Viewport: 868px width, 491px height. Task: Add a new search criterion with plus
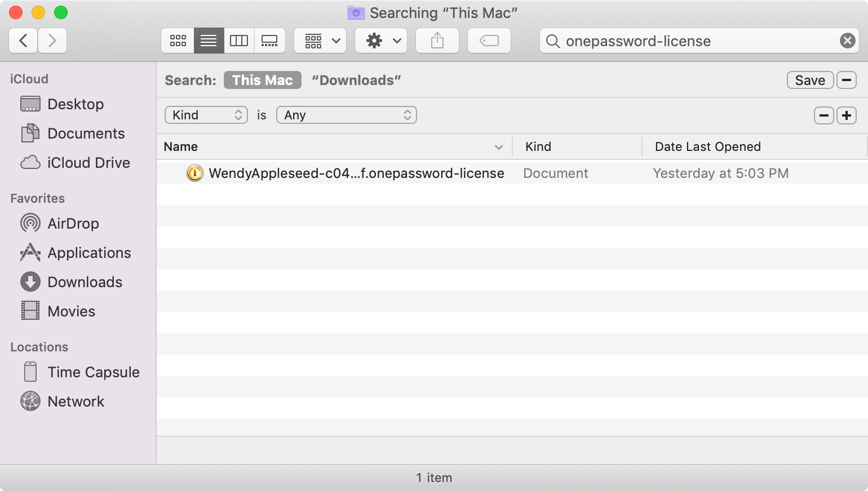[x=847, y=115]
